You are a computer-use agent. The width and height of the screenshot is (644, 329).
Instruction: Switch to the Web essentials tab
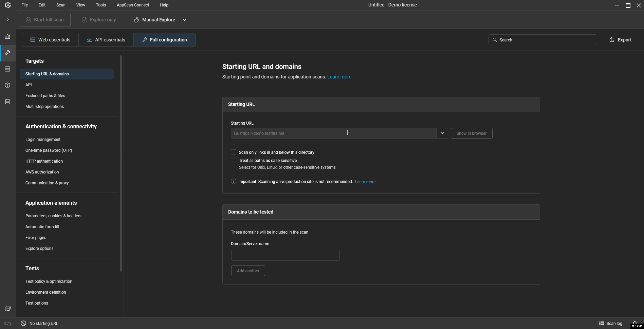coord(50,40)
